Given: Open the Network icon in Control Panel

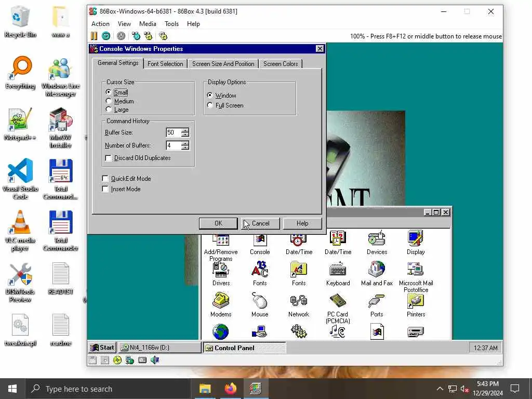Looking at the screenshot, I should click(299, 305).
